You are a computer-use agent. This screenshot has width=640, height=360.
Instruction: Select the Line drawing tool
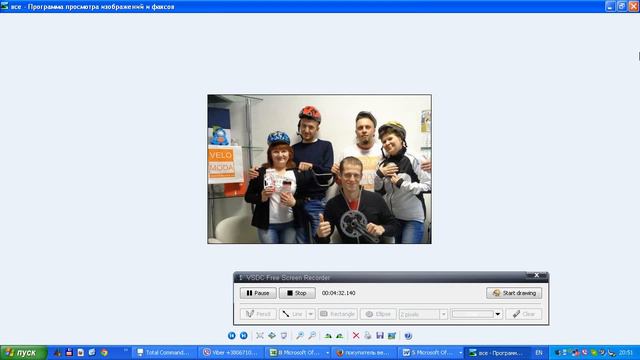click(292, 314)
